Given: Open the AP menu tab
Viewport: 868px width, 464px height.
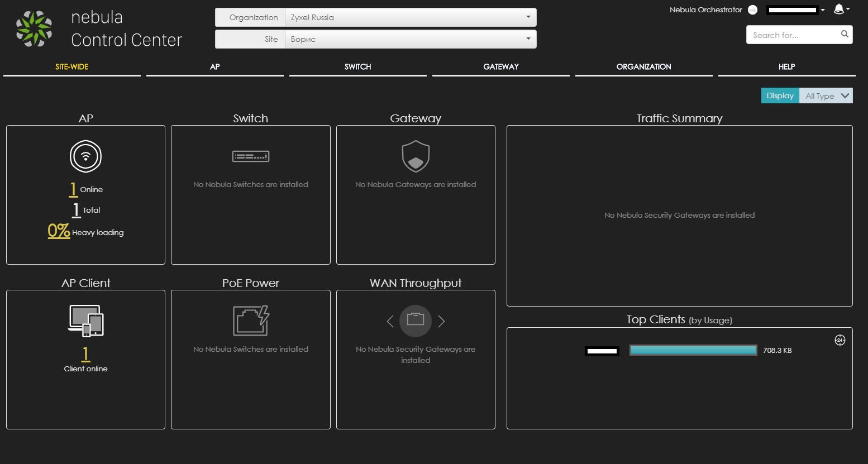Looking at the screenshot, I should [x=215, y=66].
